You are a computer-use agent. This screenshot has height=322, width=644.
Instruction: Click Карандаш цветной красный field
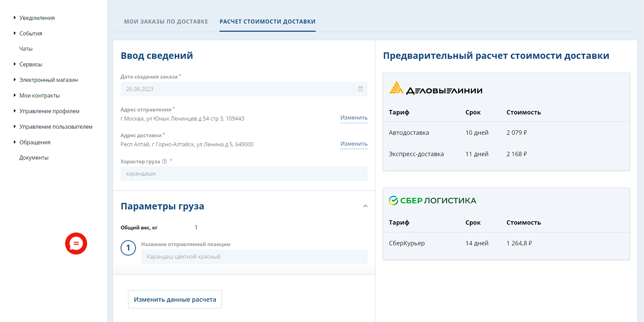tap(254, 257)
